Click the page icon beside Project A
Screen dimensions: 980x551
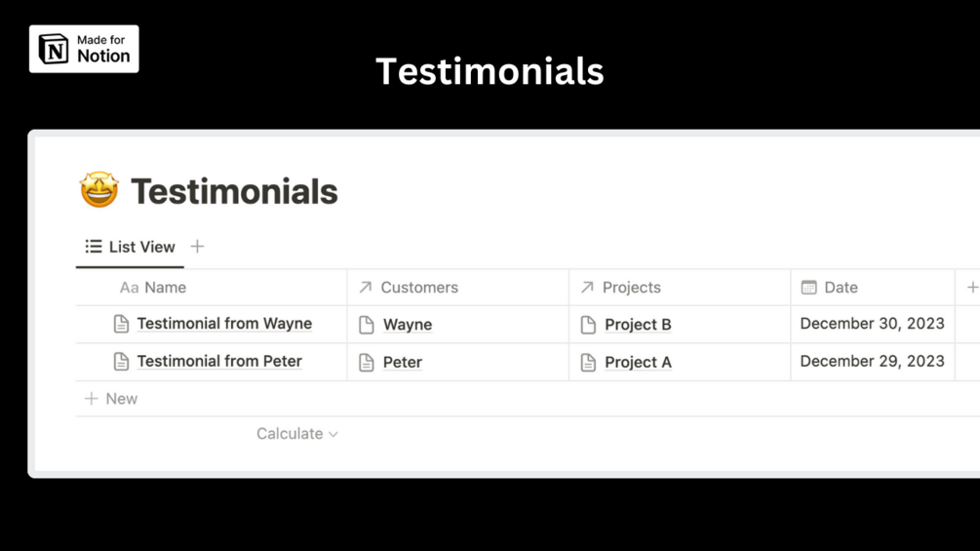588,363
